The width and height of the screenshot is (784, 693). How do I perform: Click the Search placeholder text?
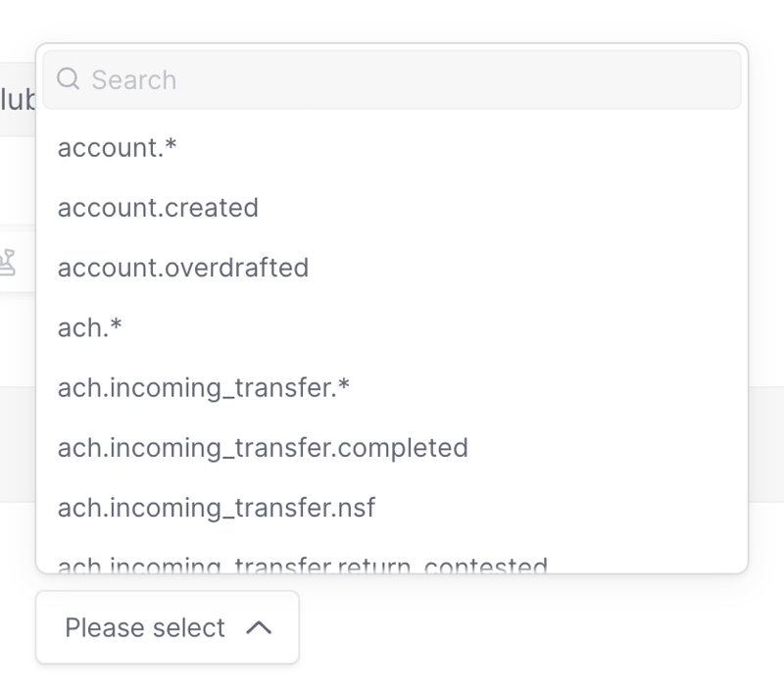(127, 79)
